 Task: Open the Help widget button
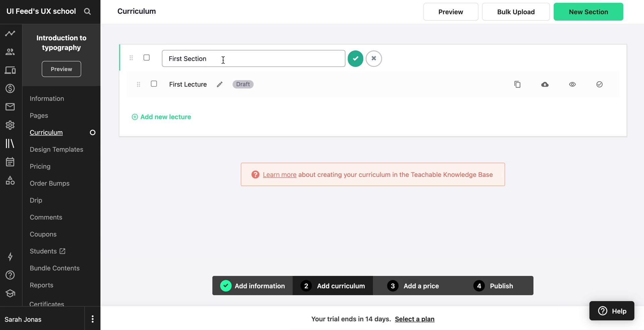tap(612, 311)
